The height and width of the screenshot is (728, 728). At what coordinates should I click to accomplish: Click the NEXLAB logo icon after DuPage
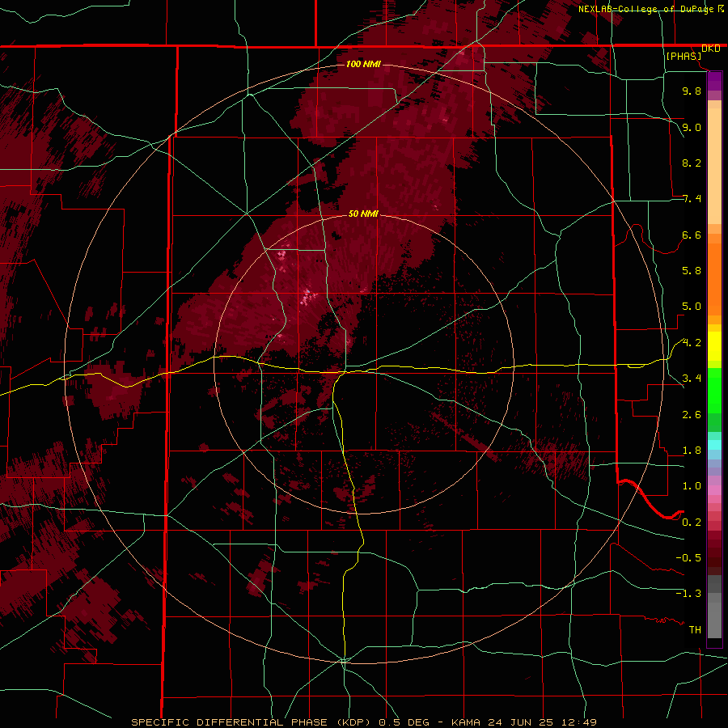click(721, 8)
